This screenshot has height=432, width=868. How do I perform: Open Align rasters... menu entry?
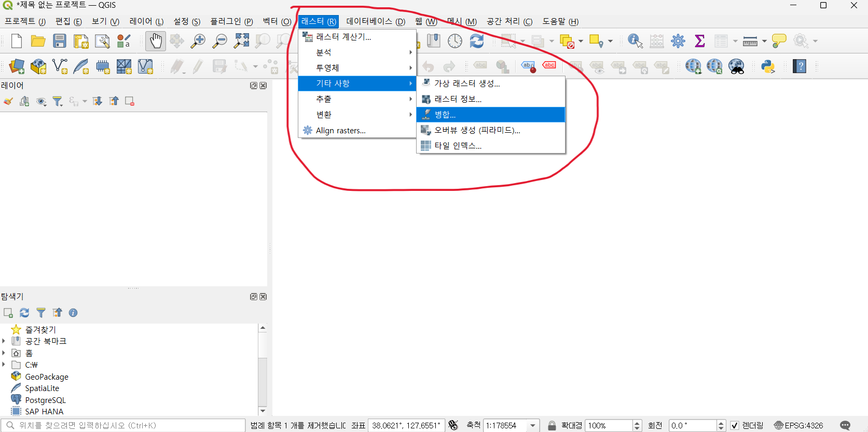click(x=357, y=131)
